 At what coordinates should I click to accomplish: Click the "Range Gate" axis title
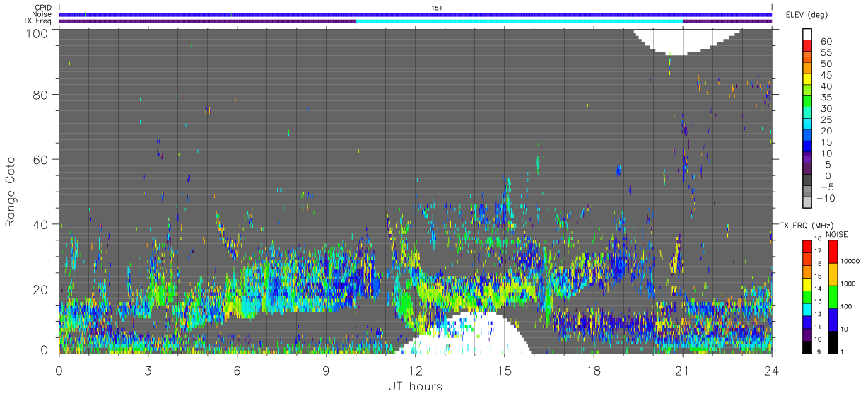[11, 192]
